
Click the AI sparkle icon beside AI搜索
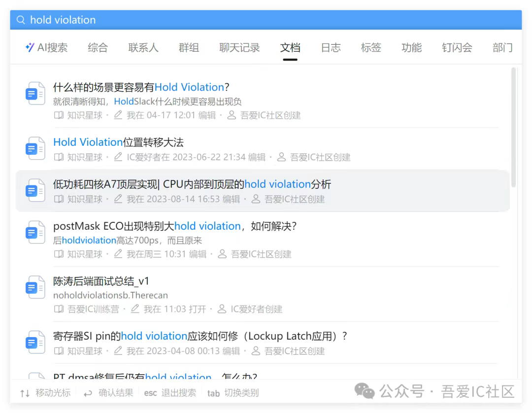(x=30, y=47)
